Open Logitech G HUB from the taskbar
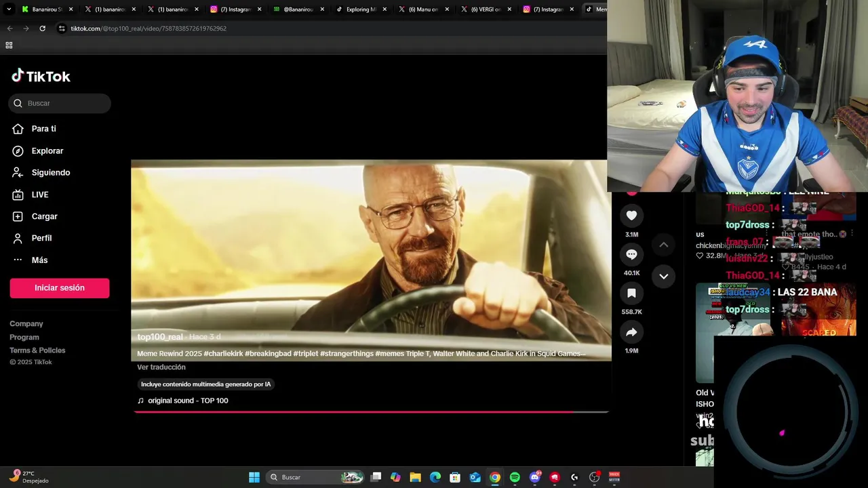The height and width of the screenshot is (488, 868). (x=574, y=477)
